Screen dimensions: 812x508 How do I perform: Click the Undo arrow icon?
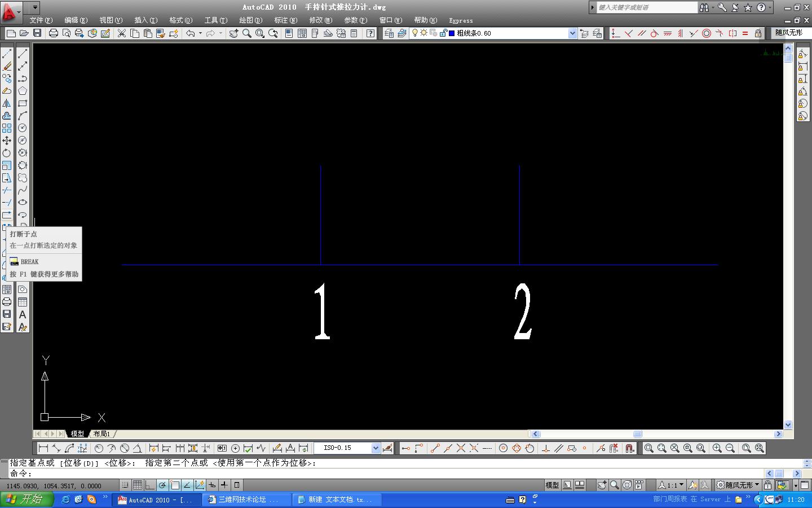coord(191,33)
